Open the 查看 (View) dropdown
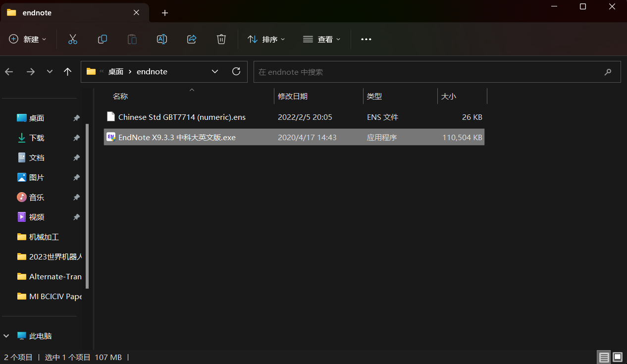The height and width of the screenshot is (364, 627). pyautogui.click(x=322, y=39)
